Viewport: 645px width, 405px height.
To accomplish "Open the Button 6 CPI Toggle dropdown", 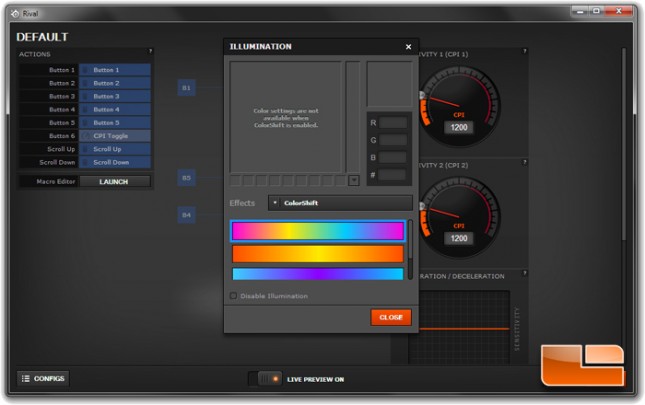I will 115,136.
